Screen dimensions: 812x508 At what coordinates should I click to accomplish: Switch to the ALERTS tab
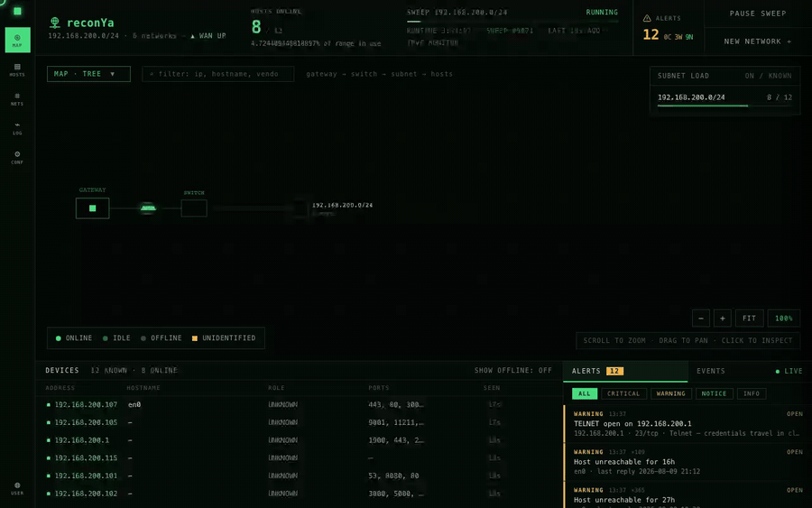pos(625,371)
